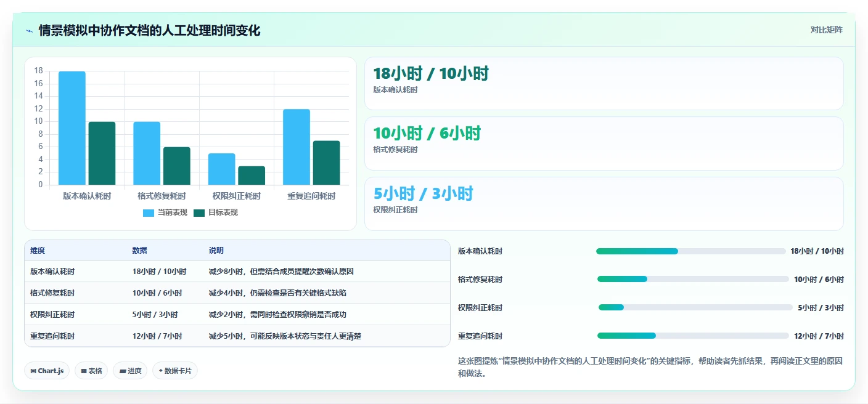Click description 减少8小时，但需结合成员提醒次数确认原因
The width and height of the screenshot is (868, 404).
point(281,272)
